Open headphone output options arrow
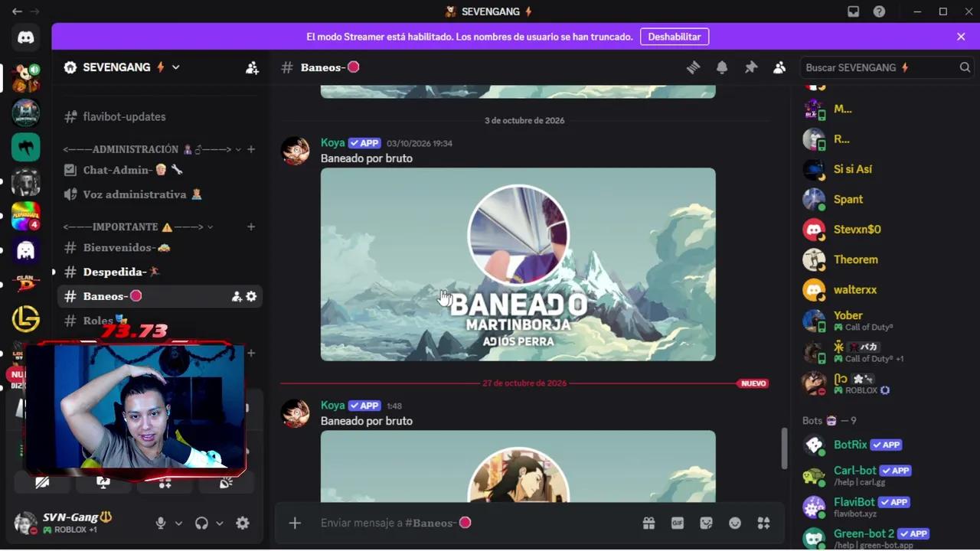980x551 pixels. click(x=219, y=523)
